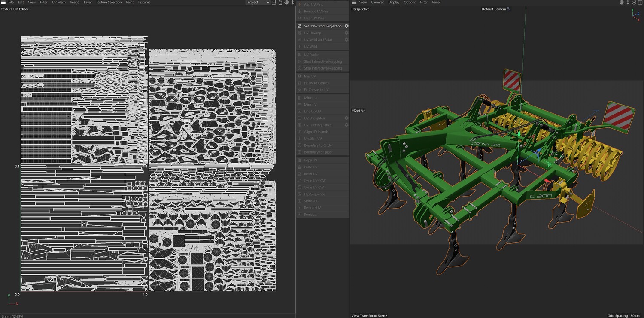Image resolution: width=644 pixels, height=318 pixels.
Task: Open the File menu
Action: pos(11,2)
